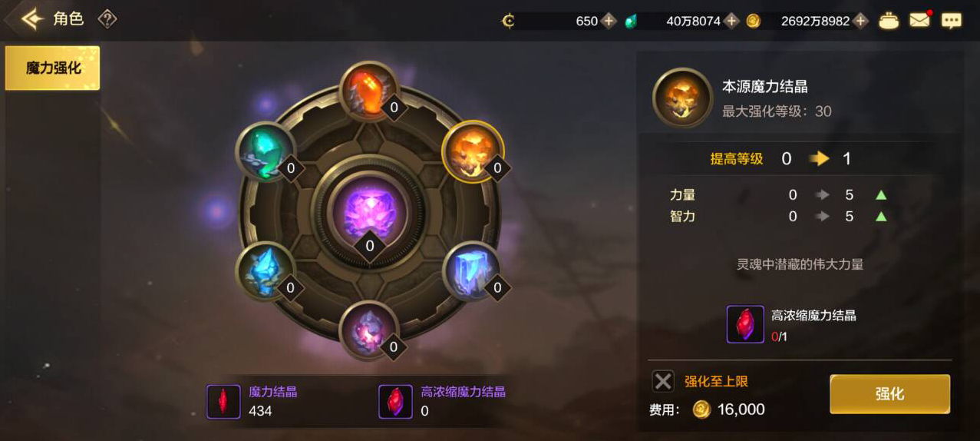
Task: Open the mail envelope icon
Action: 919,21
